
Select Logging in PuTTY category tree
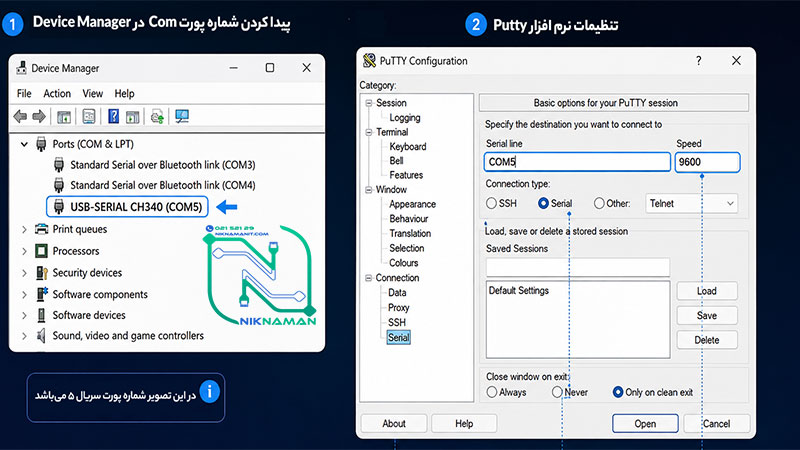tap(405, 118)
